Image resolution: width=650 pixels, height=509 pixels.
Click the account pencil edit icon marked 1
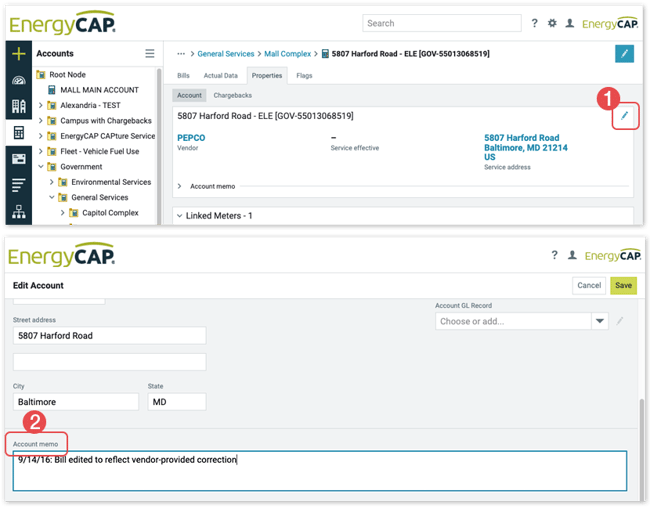click(x=623, y=117)
